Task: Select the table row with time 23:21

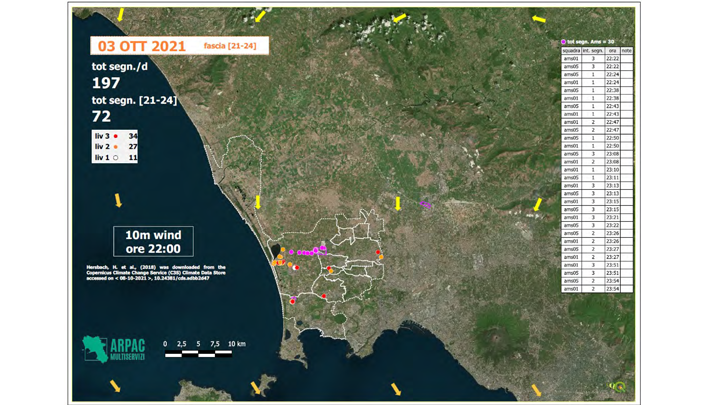Action: click(597, 218)
